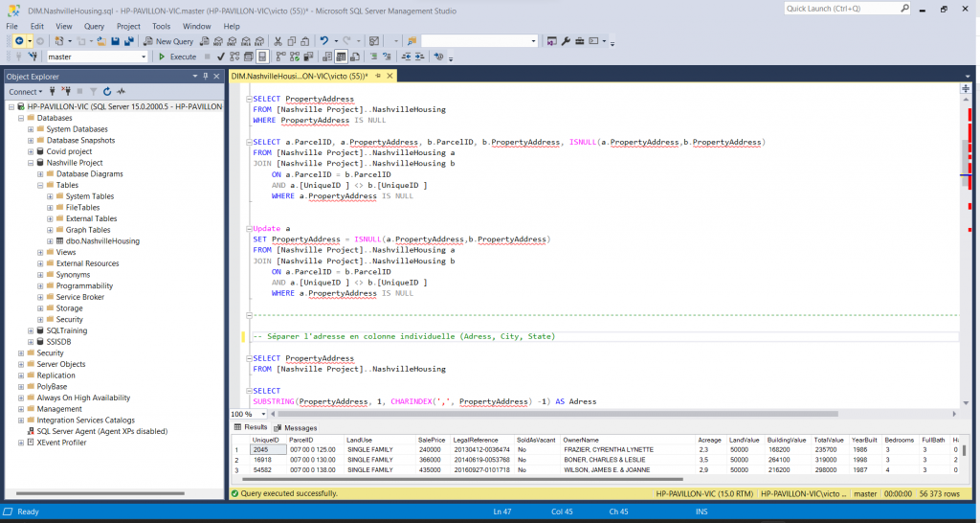Click the Connect dropdown in Object Explorer
The height and width of the screenshot is (523, 980).
(x=25, y=91)
